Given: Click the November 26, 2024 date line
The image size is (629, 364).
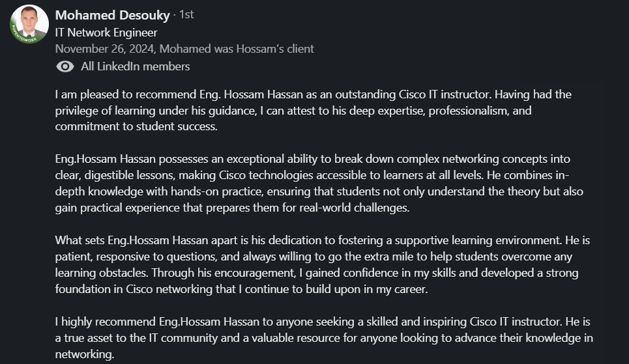Looking at the screenshot, I should (x=184, y=49).
